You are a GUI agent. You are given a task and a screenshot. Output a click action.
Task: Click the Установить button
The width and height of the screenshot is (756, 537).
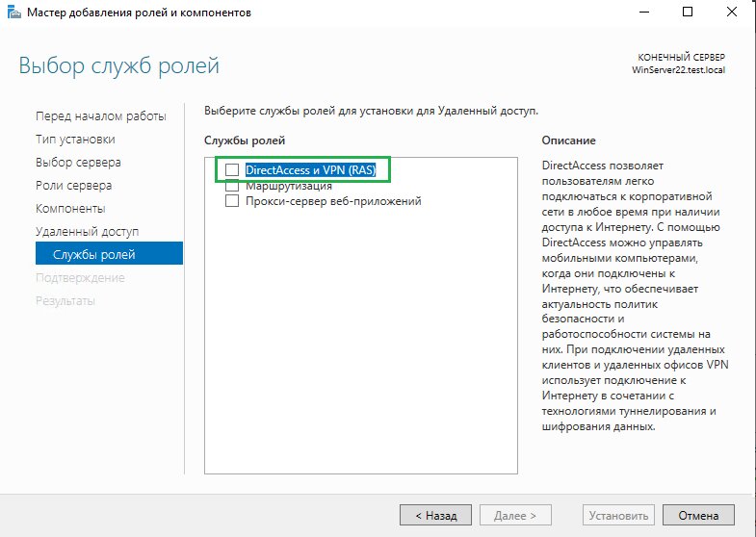[x=618, y=515]
